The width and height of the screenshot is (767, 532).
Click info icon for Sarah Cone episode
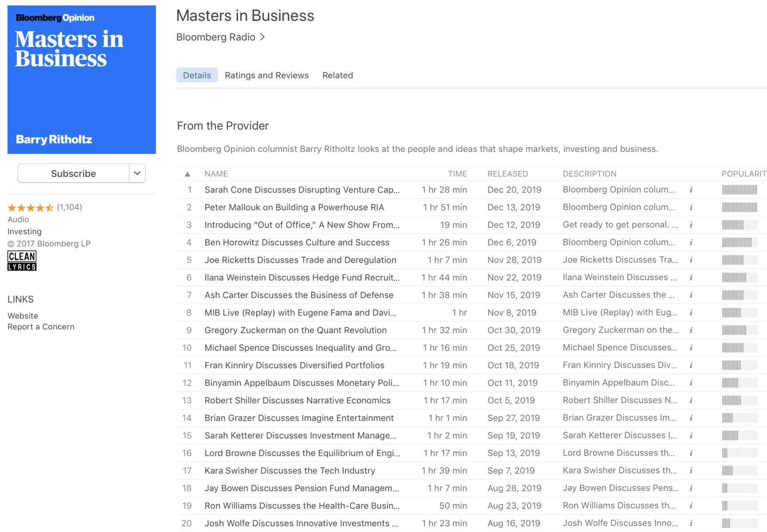click(691, 190)
